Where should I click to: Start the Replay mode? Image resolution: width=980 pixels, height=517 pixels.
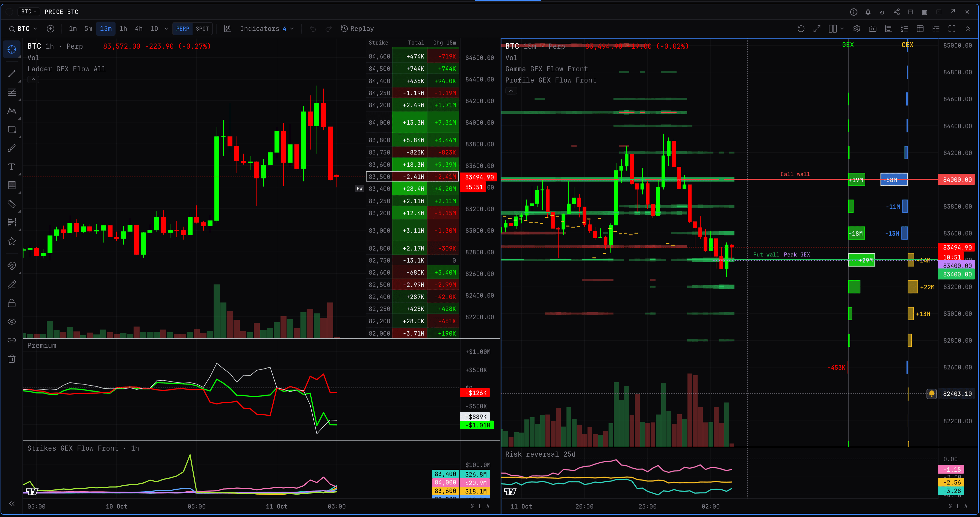(357, 28)
